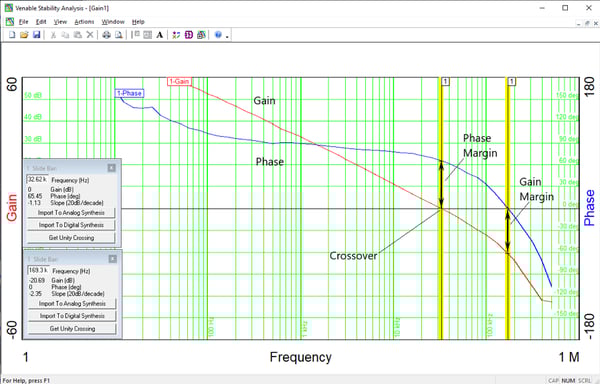The width and height of the screenshot is (600, 384).
Task: Select the blue 1-Phase curve label
Action: click(x=129, y=93)
